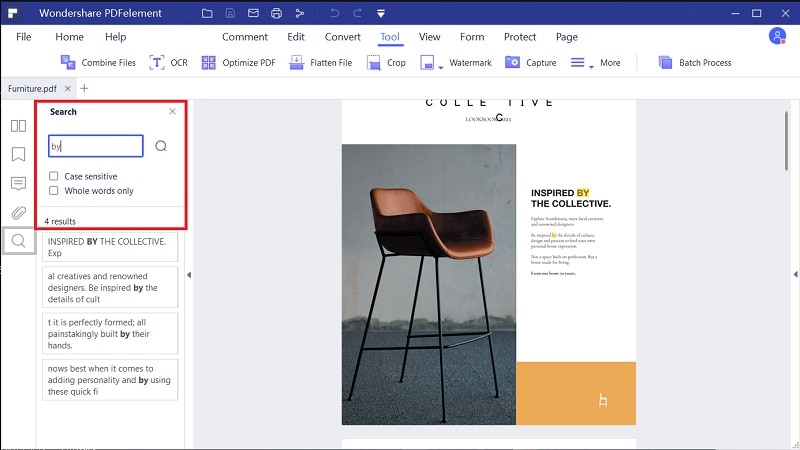Image resolution: width=800 pixels, height=450 pixels.
Task: Open result 'INSPIRED BY THE COLLECTIVE'
Action: (x=110, y=247)
